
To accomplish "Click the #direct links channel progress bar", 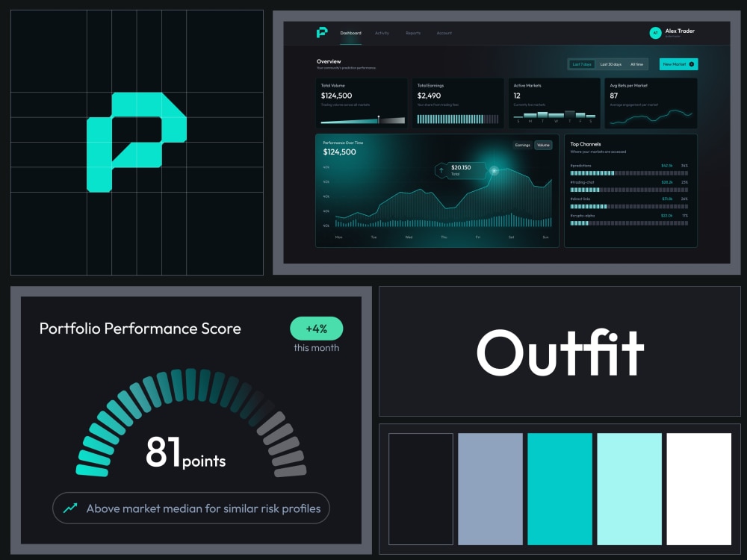I will (x=629, y=207).
